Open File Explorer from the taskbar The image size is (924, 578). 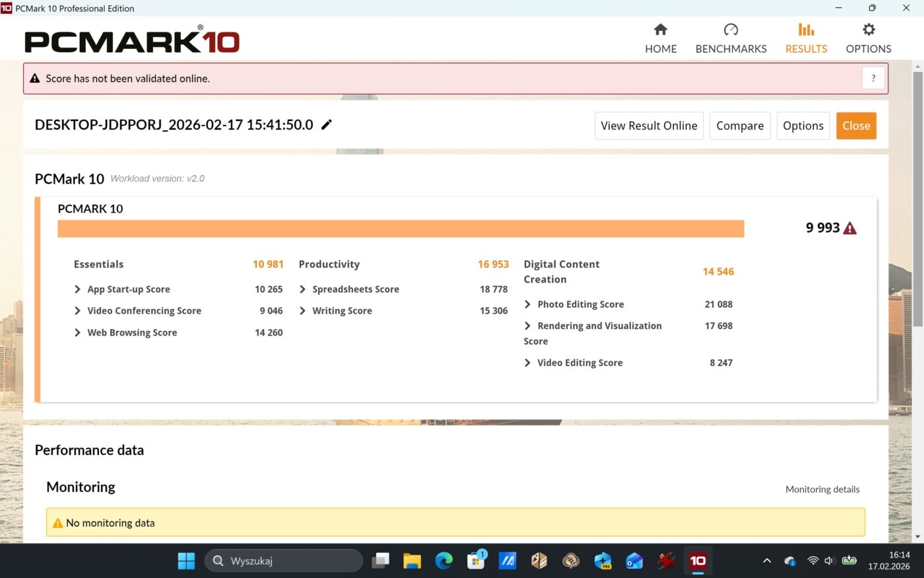[x=412, y=561]
